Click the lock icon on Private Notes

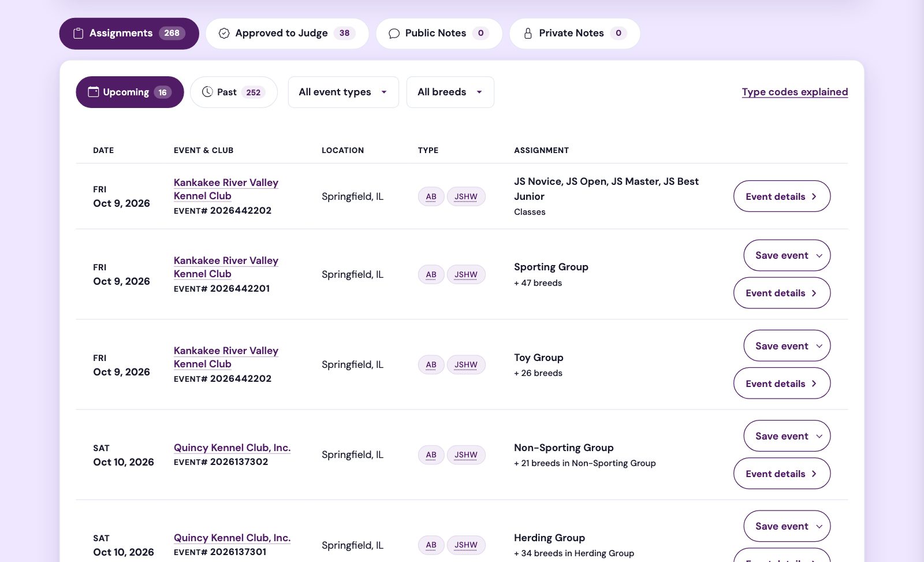coord(528,34)
